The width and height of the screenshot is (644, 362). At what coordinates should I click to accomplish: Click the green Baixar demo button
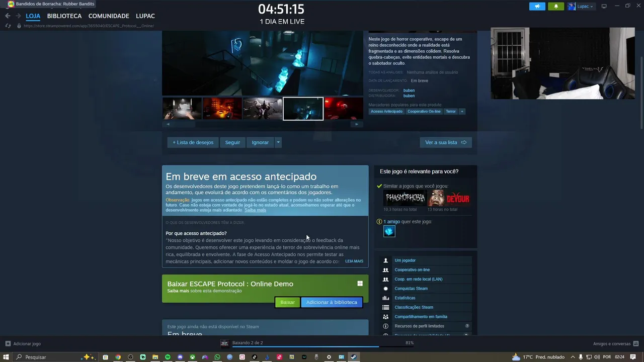pyautogui.click(x=288, y=302)
